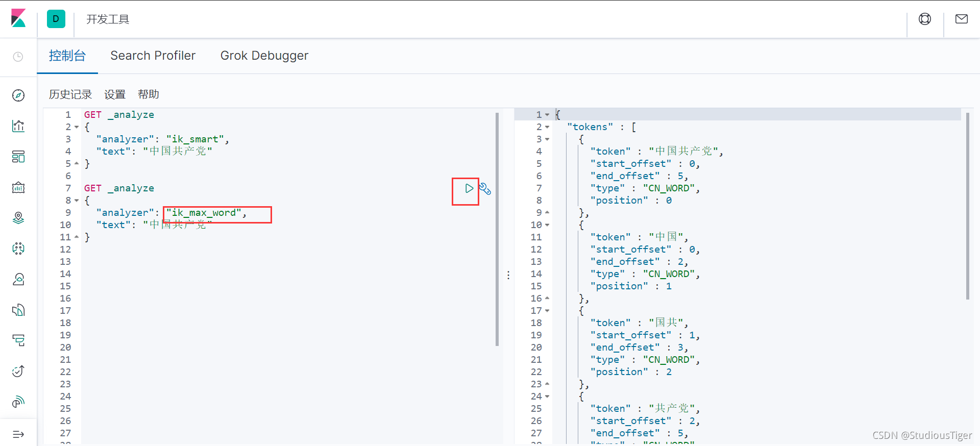The image size is (980, 446).
Task: Collapse output token object at line 10
Action: click(547, 225)
